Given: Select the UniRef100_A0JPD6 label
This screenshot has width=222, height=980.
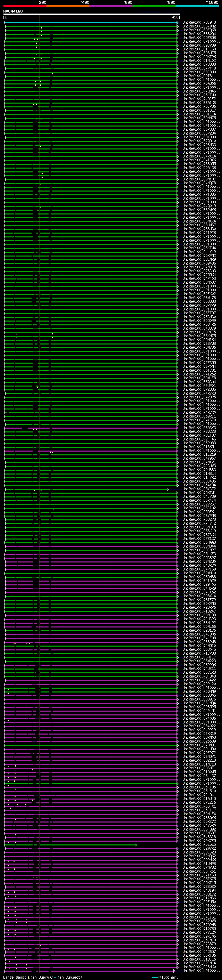Looking at the screenshot, I should pyautogui.click(x=199, y=106).
